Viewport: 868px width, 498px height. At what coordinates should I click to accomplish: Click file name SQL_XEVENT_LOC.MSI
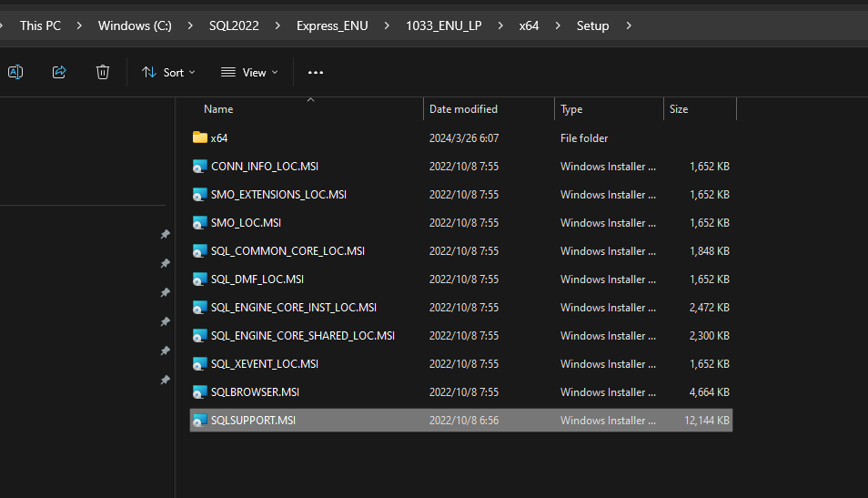point(265,364)
